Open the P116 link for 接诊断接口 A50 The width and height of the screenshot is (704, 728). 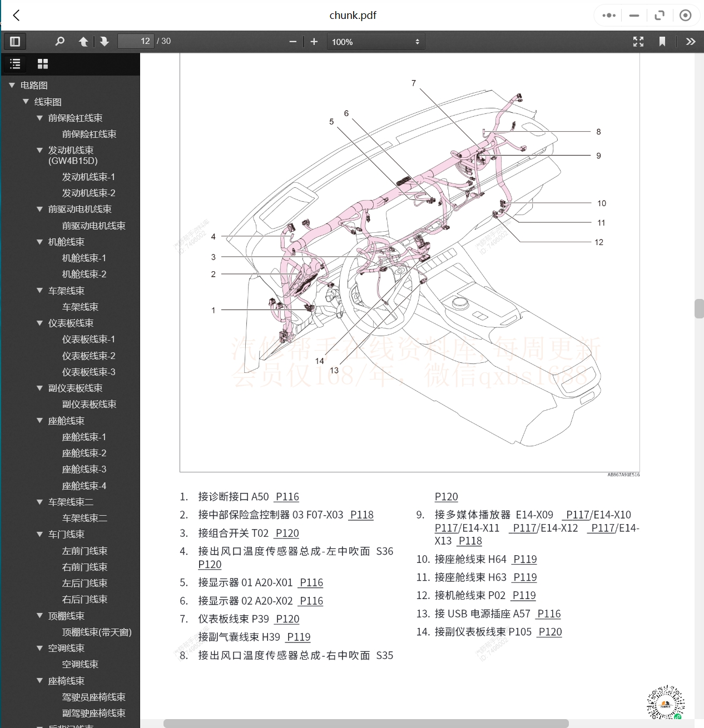[286, 496]
